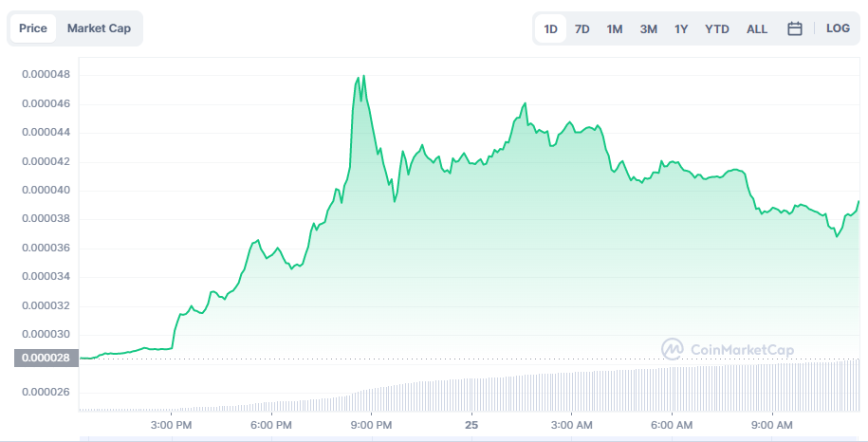Viewport: 868px width, 442px height.
Task: Choose the 1M time range
Action: coord(615,29)
